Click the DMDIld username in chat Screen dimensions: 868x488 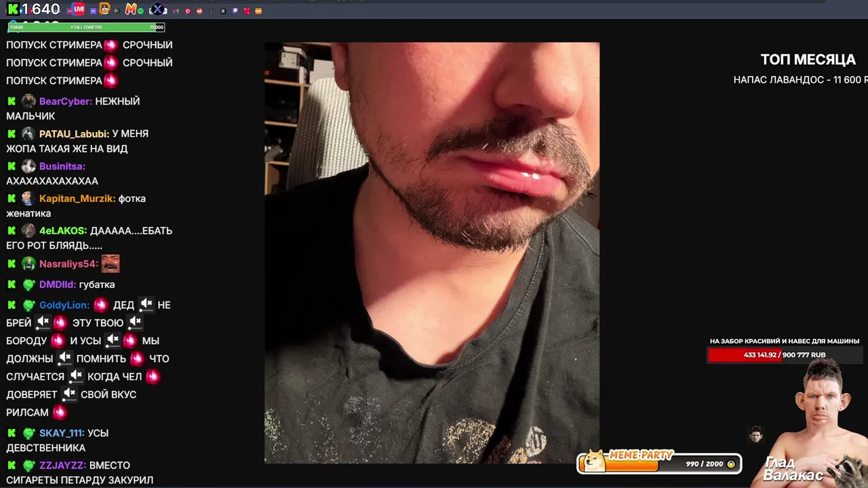coord(58,285)
